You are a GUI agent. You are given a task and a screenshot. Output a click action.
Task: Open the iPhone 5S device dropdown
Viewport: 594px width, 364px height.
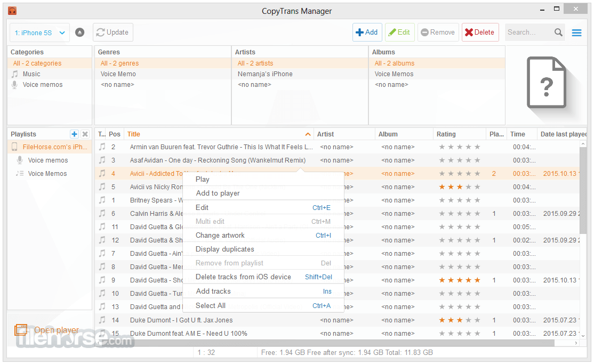tap(40, 33)
